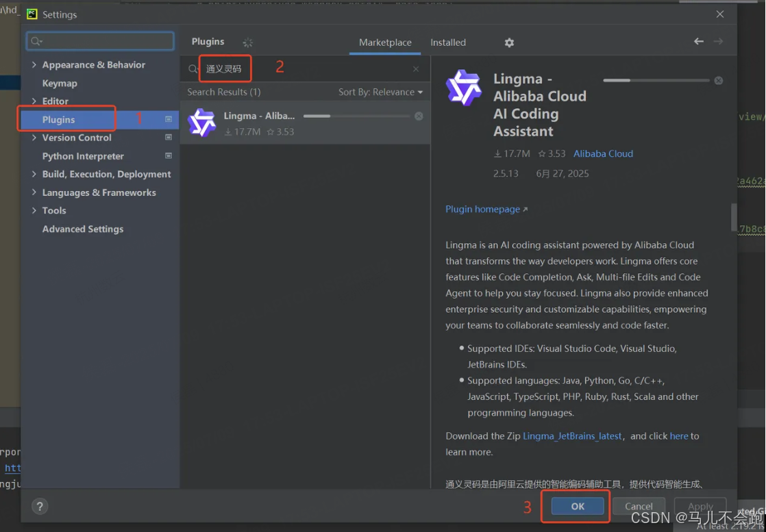
Task: Click the Lingma - Alibaba Cloud title heading
Action: pos(539,105)
